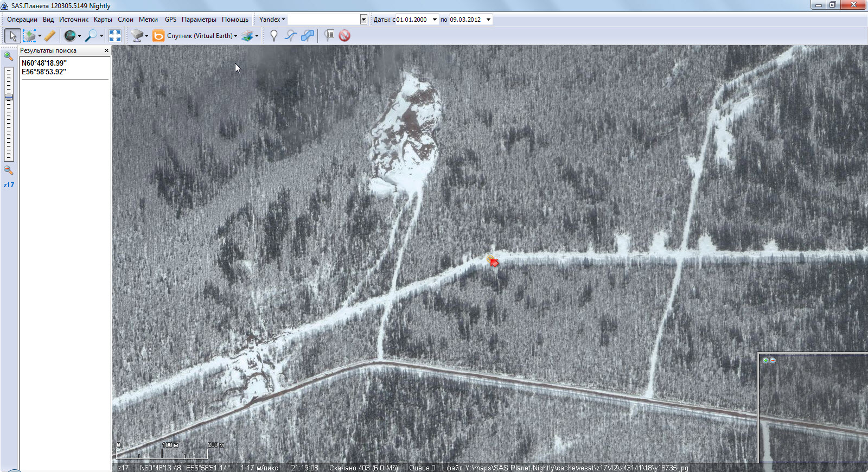Zoom out with the minus magnifier
The width and height of the screenshot is (868, 472).
coord(8,170)
